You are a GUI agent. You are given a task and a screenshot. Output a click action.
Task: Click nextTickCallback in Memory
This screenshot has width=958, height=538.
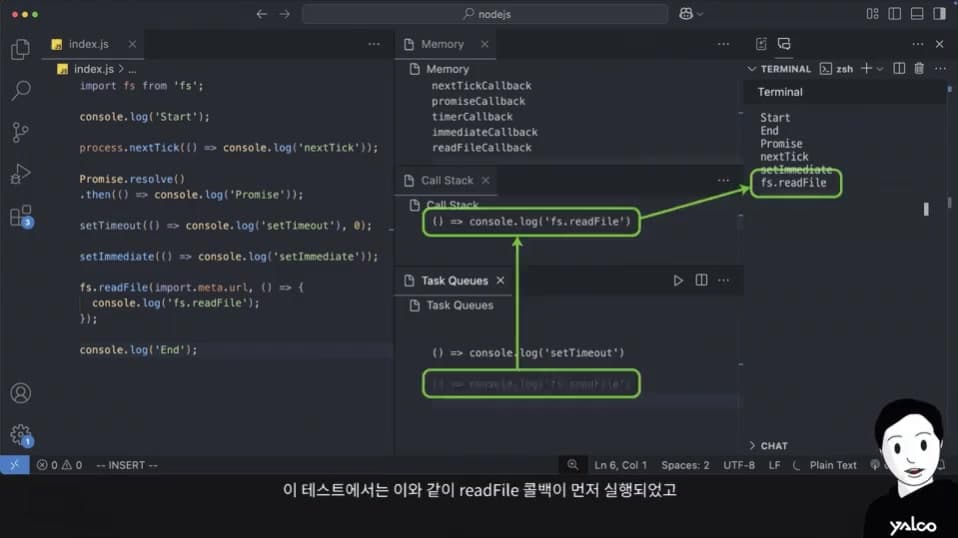[481, 85]
